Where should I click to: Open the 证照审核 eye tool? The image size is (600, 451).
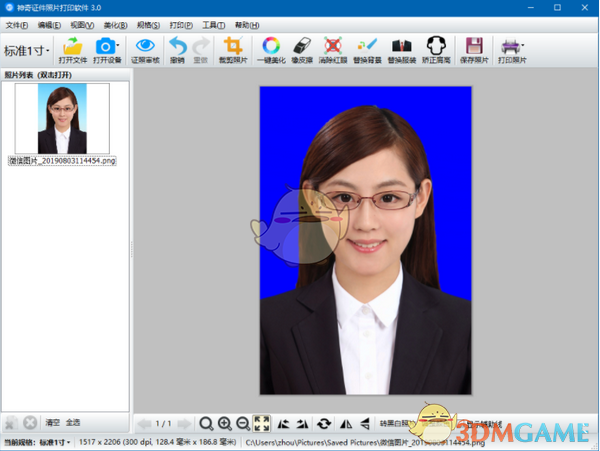coord(145,49)
